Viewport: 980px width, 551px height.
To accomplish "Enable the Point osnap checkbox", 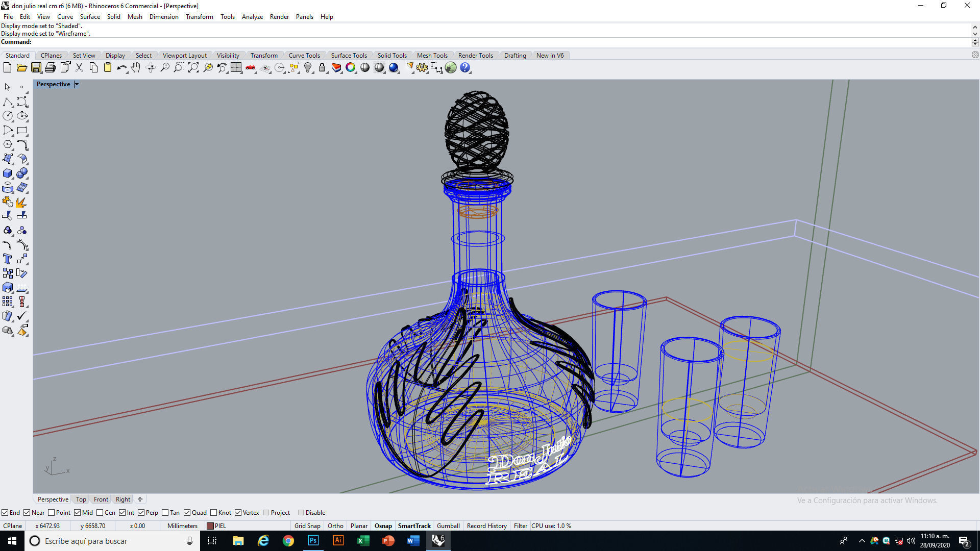I will pos(51,513).
